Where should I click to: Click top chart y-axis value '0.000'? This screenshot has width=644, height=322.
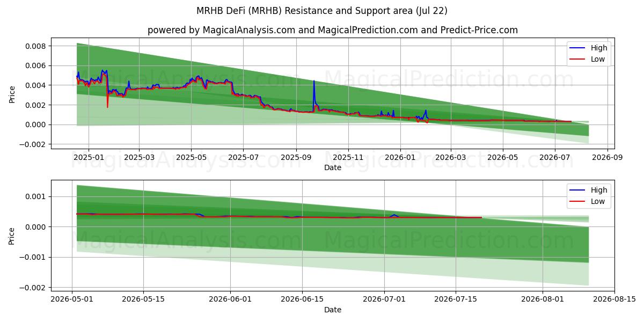[x=36, y=125]
